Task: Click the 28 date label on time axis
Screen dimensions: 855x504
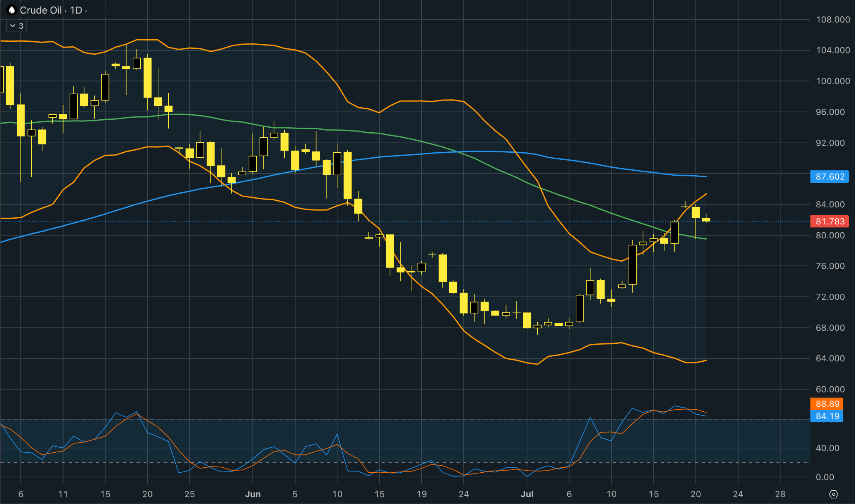Action: 780,494
